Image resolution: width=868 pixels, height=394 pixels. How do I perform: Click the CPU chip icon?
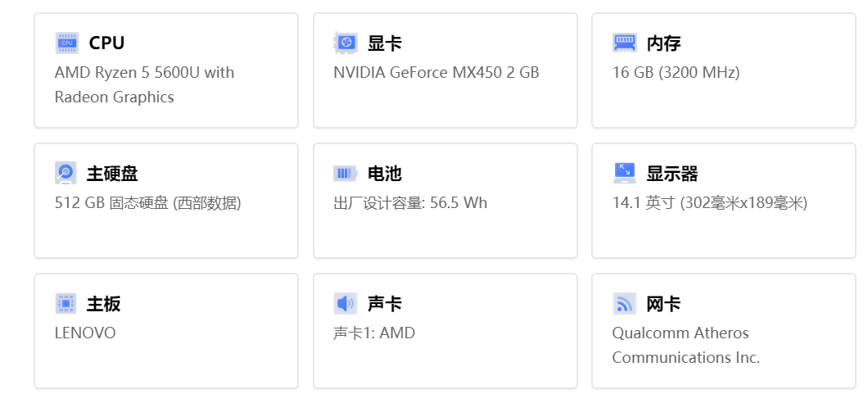[x=66, y=43]
